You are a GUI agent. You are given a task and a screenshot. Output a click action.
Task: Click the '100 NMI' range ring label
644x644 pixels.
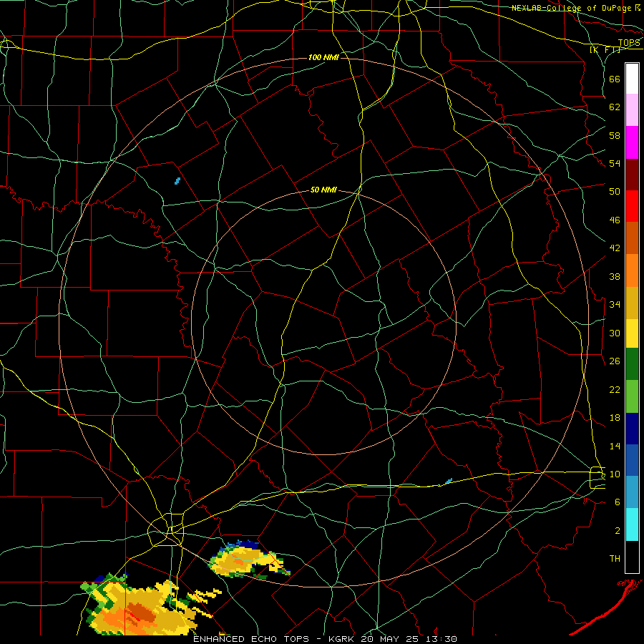[x=323, y=57]
